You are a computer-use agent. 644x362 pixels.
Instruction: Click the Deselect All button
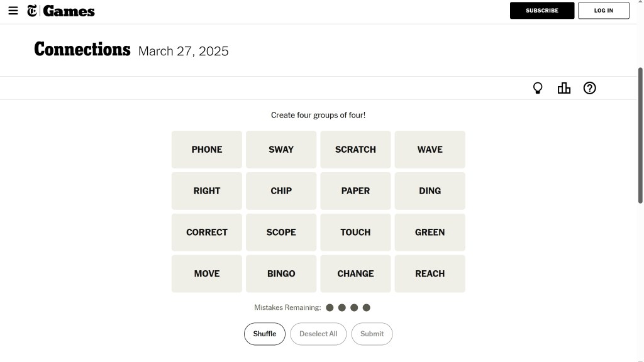(318, 334)
